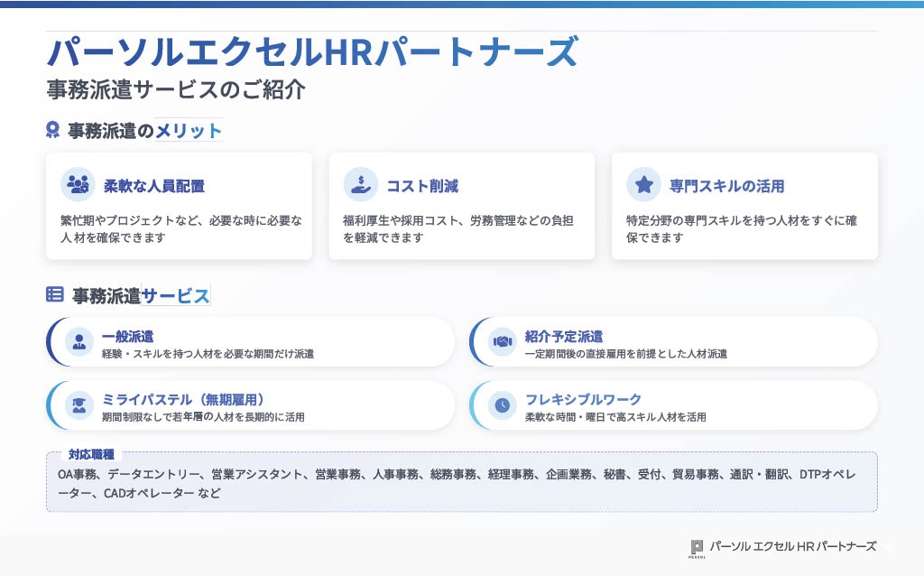Image resolution: width=924 pixels, height=576 pixels.
Task: Click the 事務派遣サービス section heading
Action: click(141, 295)
